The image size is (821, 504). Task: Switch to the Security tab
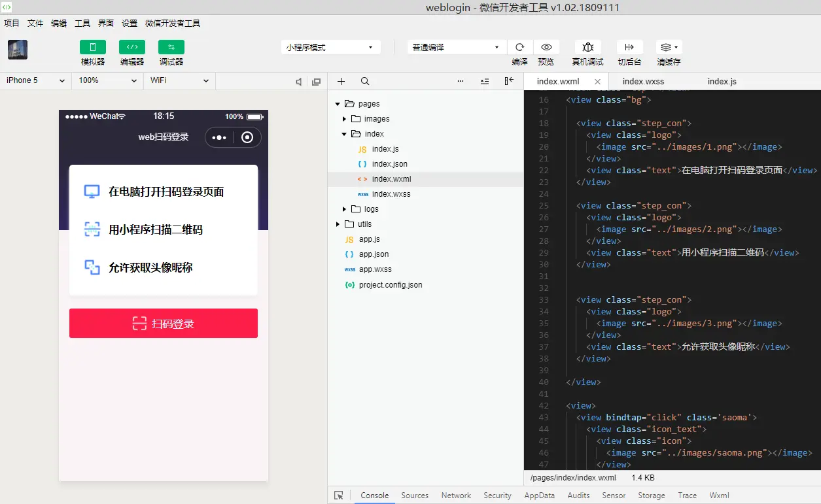point(497,496)
